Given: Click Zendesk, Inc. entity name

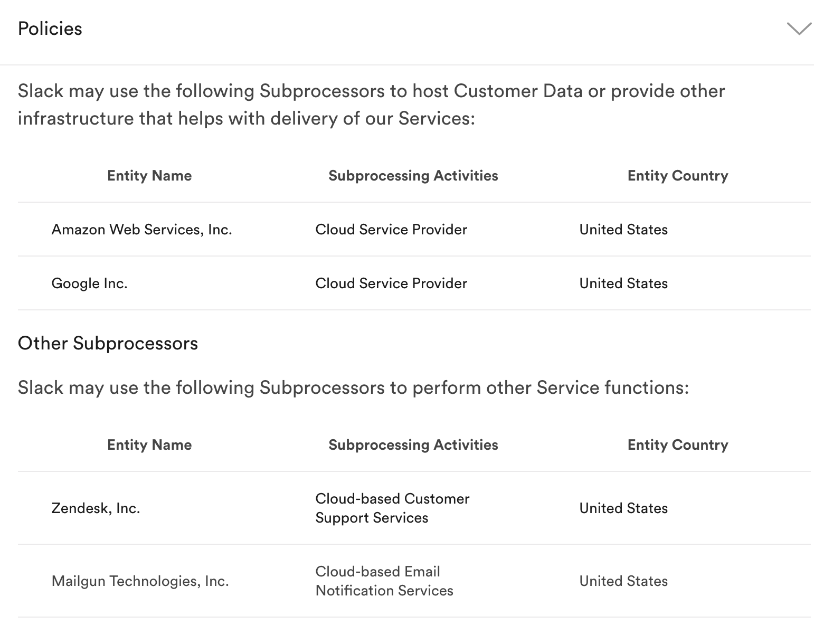Looking at the screenshot, I should 96,508.
